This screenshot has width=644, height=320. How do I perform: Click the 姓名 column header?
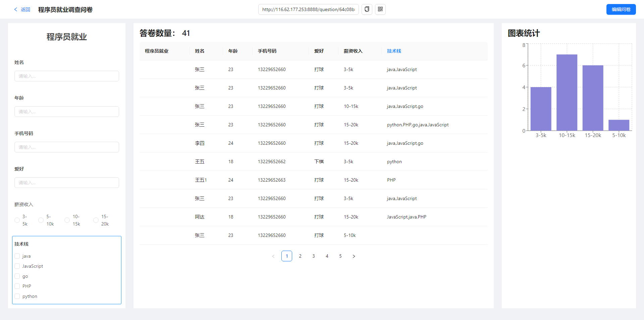pos(200,51)
